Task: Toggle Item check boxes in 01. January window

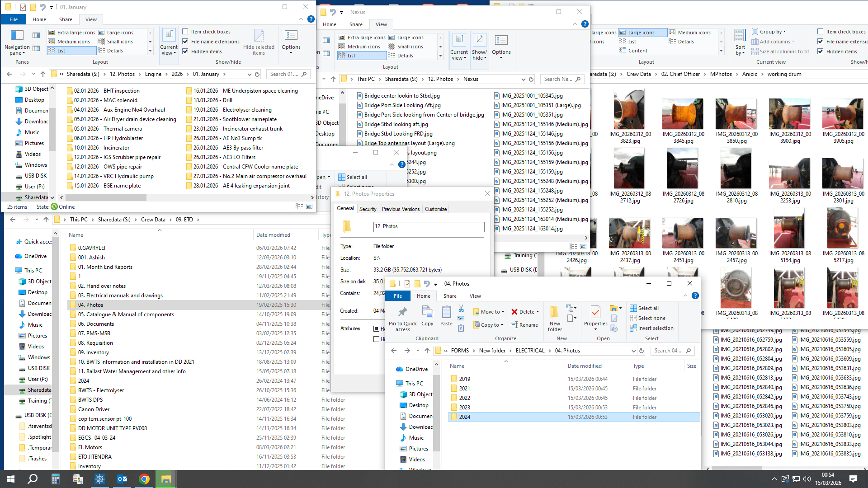Action: pyautogui.click(x=185, y=32)
